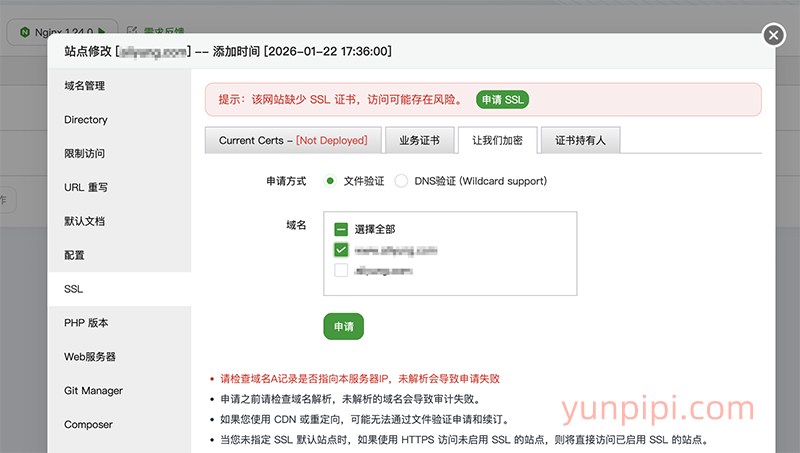Open URL 重写 sidebar item
The width and height of the screenshot is (800, 453).
86,187
